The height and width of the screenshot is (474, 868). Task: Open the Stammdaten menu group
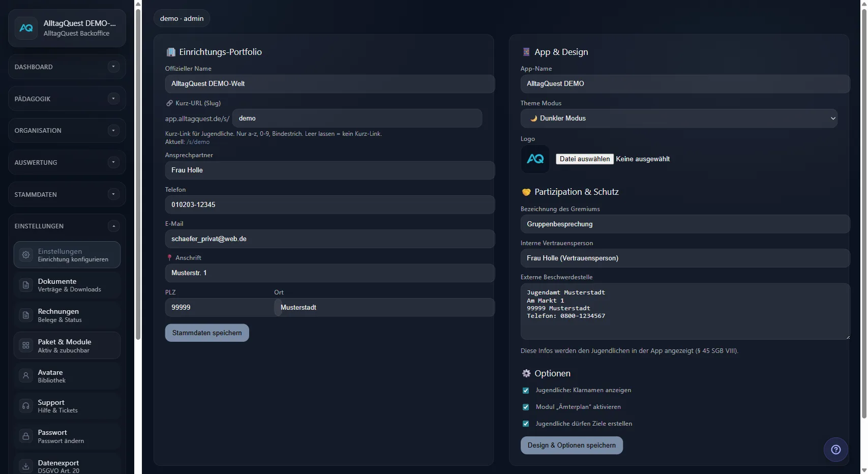click(x=113, y=194)
